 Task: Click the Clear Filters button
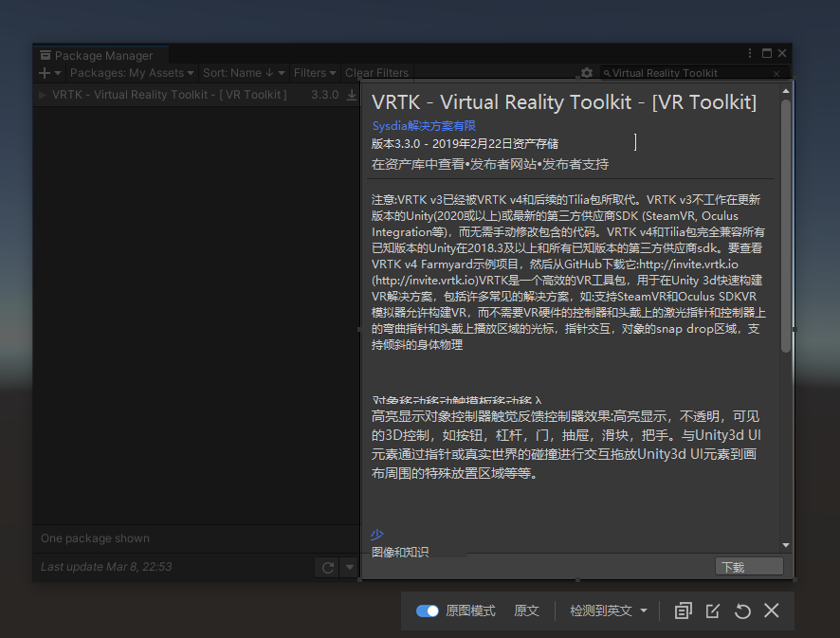[x=376, y=73]
